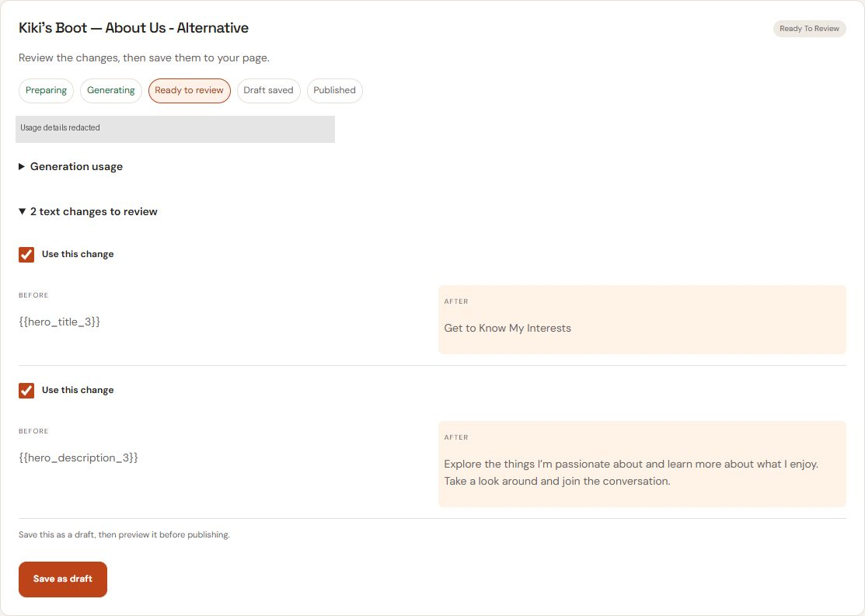Click the 'Get to Know My Interests' text
Viewport: 865px width, 616px height.
[x=507, y=328]
